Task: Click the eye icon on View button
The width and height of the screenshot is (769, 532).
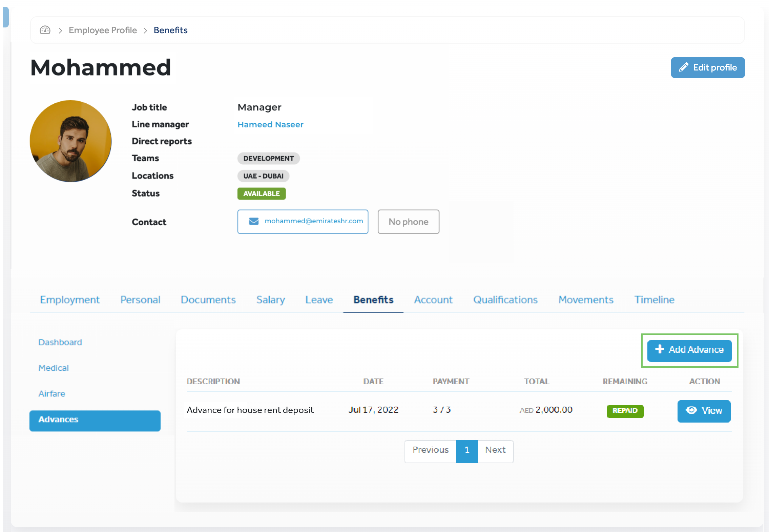Action: click(691, 410)
